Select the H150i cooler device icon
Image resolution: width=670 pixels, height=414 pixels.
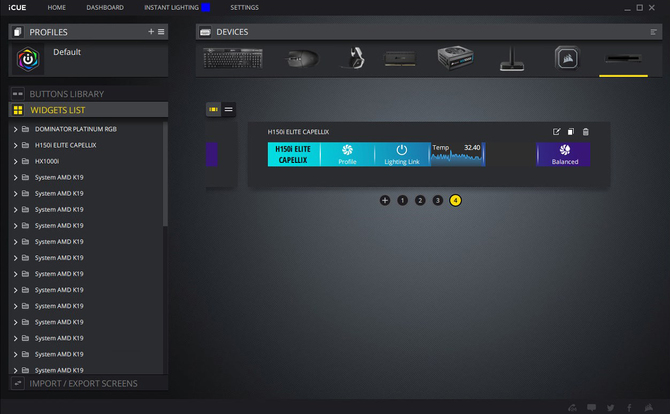coord(567,58)
